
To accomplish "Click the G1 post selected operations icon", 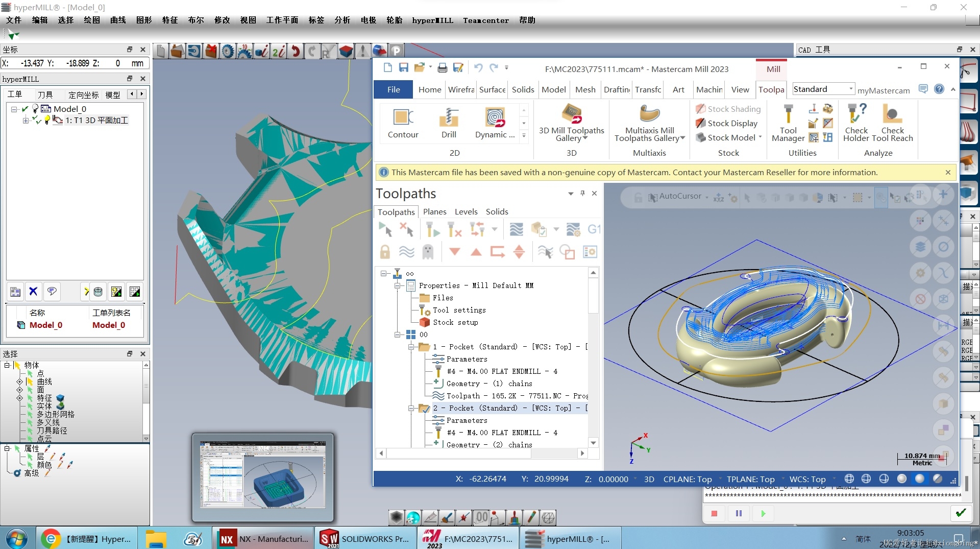I will click(x=594, y=229).
